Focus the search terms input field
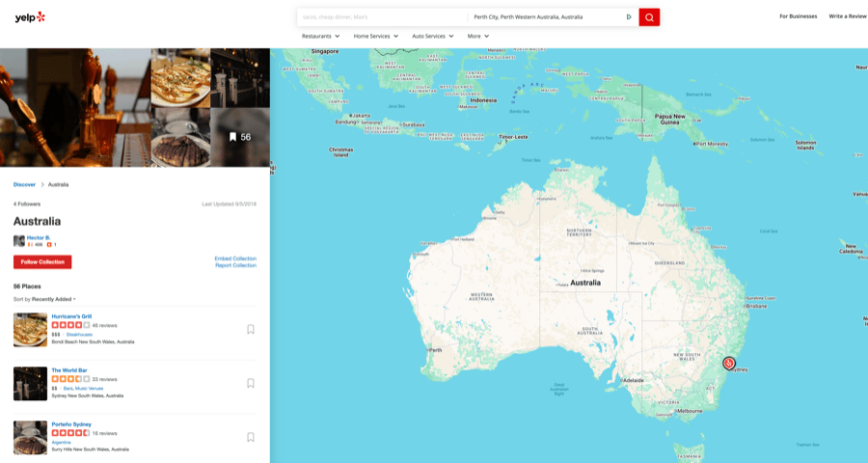The width and height of the screenshot is (868, 463). [x=382, y=17]
